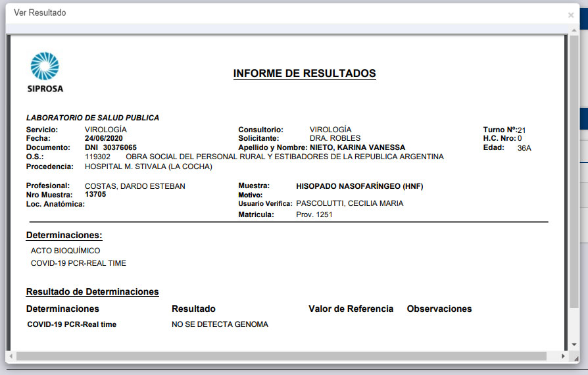The width and height of the screenshot is (588, 375).
Task: Click professional name COSTAS, DARDO ESTEBAN
Action: pos(135,186)
